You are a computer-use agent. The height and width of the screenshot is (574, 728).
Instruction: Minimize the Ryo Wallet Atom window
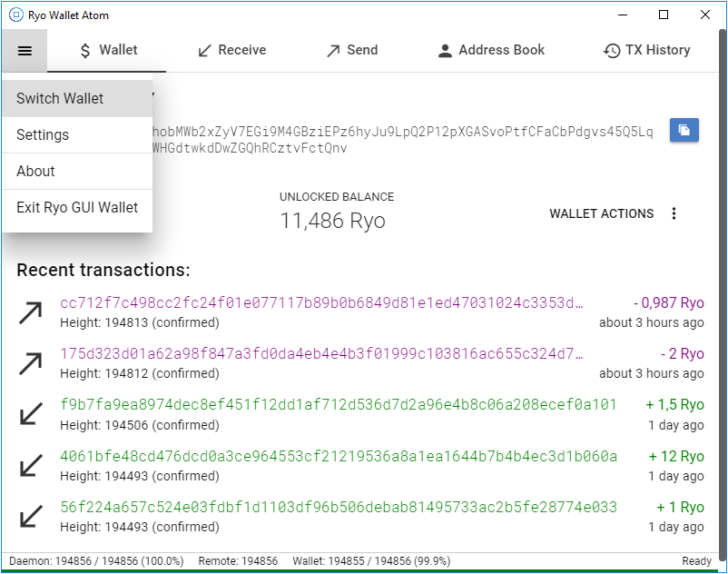pos(623,15)
